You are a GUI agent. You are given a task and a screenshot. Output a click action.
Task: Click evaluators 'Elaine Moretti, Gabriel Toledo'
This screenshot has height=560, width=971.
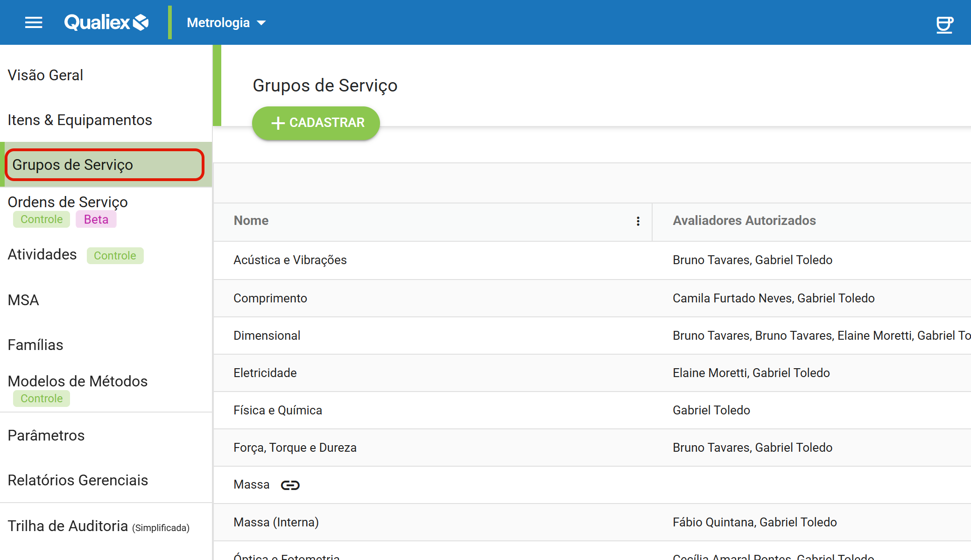pos(751,373)
